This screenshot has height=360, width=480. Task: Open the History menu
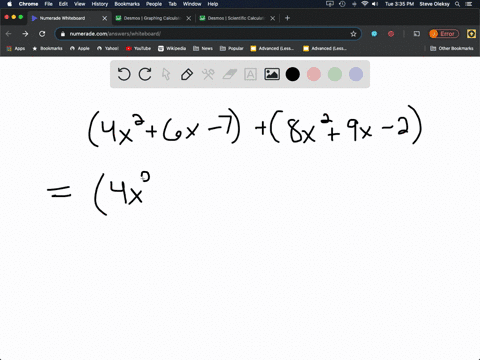[100, 4]
